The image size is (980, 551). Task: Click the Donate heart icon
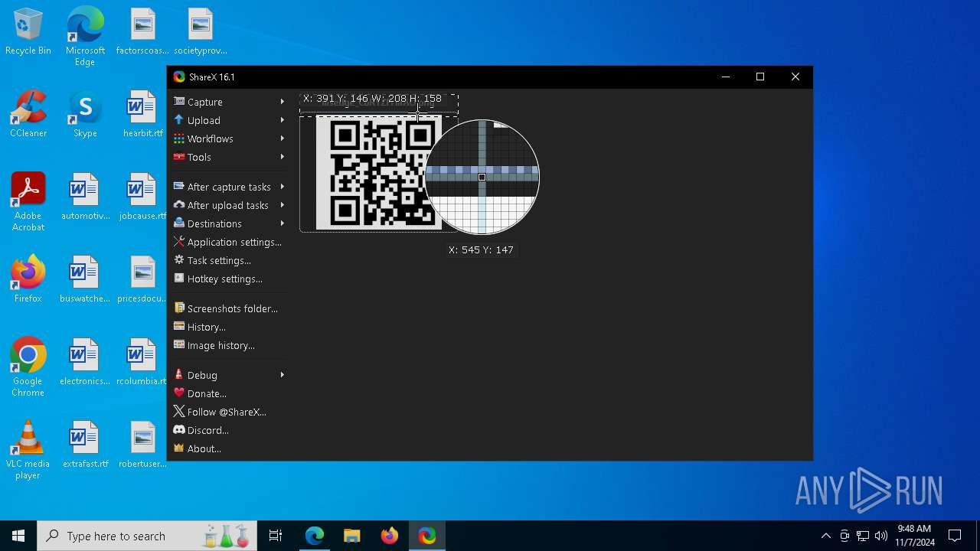coord(179,393)
